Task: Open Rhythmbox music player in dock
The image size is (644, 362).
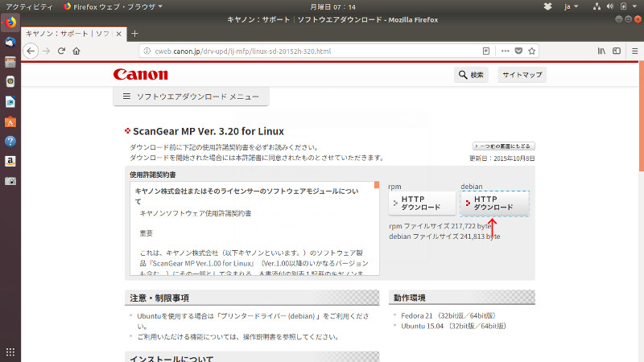Action: tap(10, 82)
